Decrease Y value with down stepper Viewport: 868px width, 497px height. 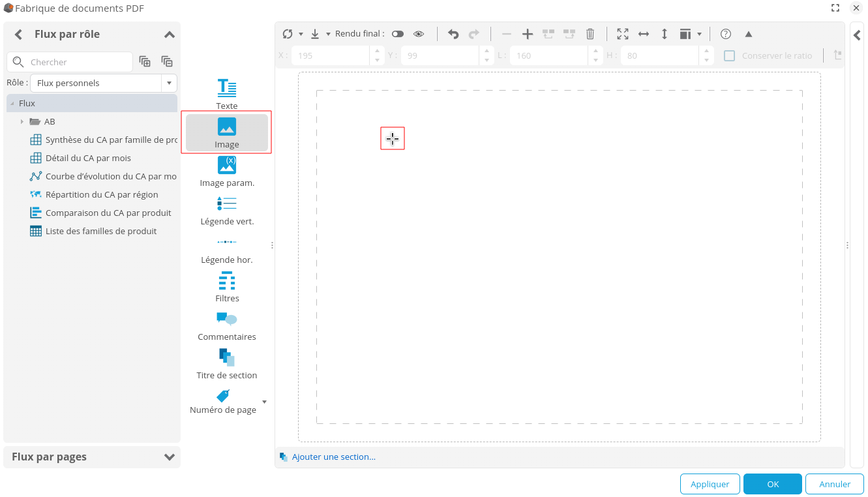click(x=486, y=60)
